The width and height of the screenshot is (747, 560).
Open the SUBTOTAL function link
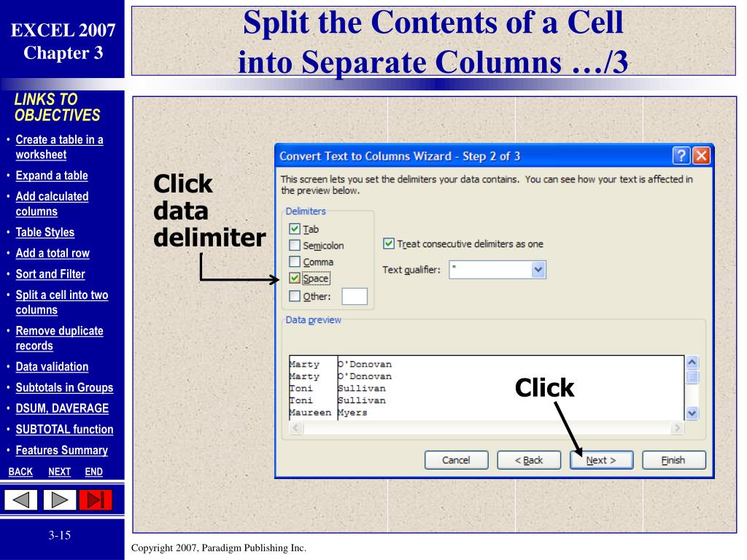(x=64, y=429)
